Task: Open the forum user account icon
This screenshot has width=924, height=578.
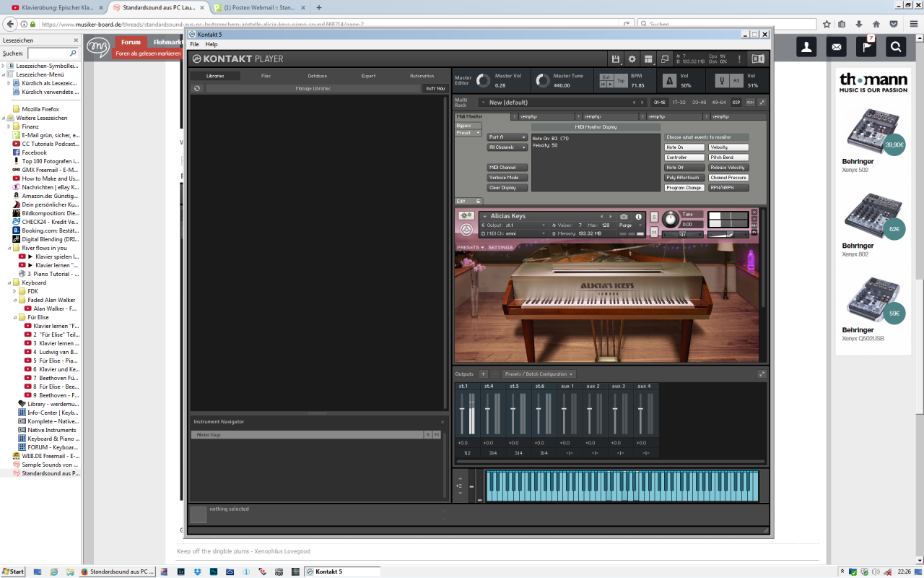Action: pos(806,47)
